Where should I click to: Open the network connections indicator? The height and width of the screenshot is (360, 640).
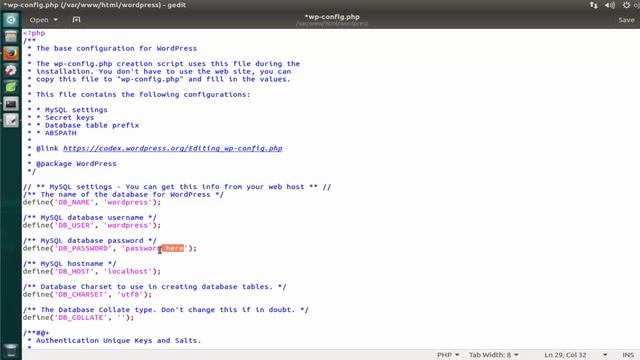(x=593, y=5)
